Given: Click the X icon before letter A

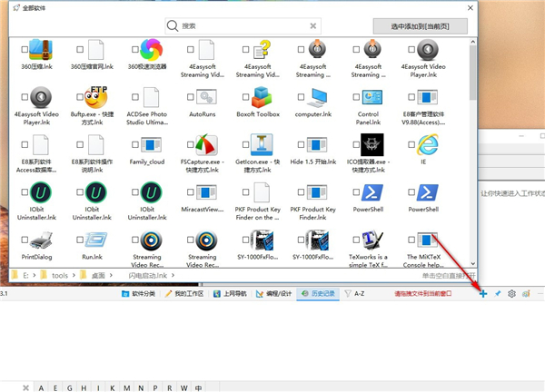Looking at the screenshot, I should tap(25, 387).
